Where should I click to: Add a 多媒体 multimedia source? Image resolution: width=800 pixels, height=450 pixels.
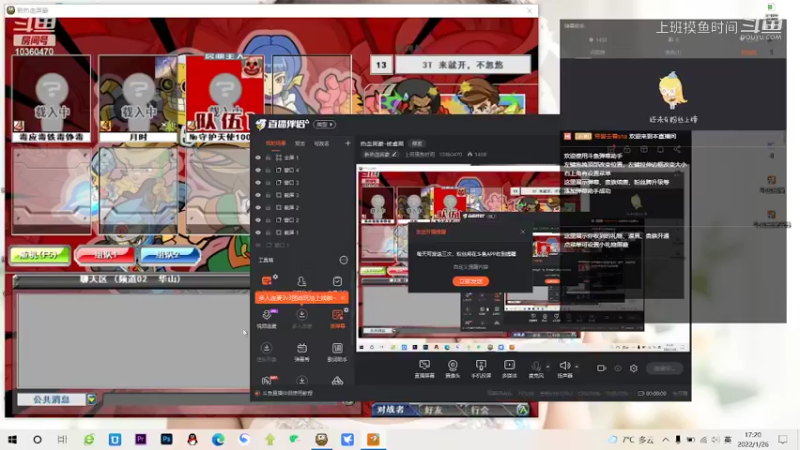pyautogui.click(x=509, y=368)
